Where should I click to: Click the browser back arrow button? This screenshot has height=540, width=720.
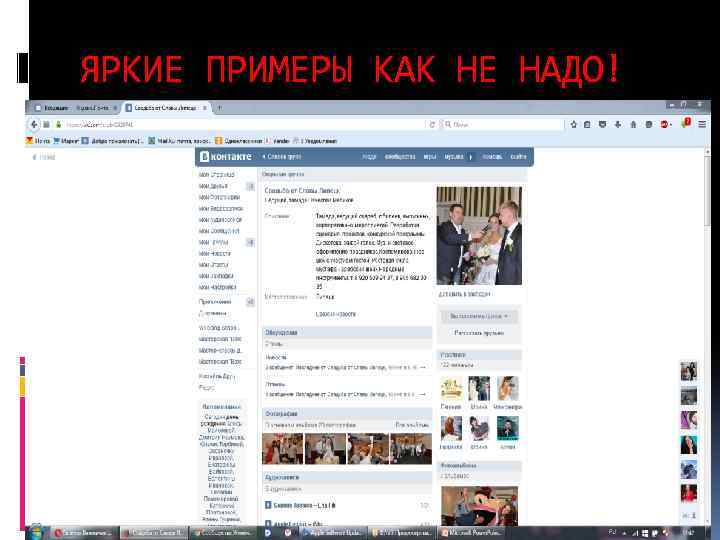coord(34,124)
